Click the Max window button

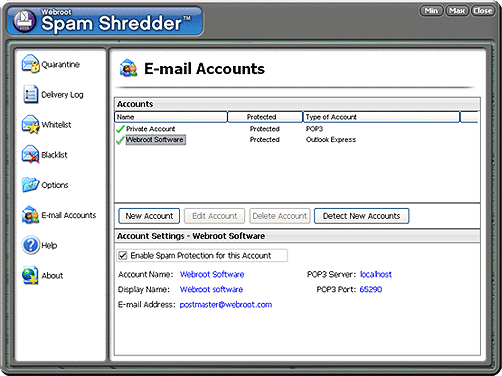pyautogui.click(x=457, y=11)
